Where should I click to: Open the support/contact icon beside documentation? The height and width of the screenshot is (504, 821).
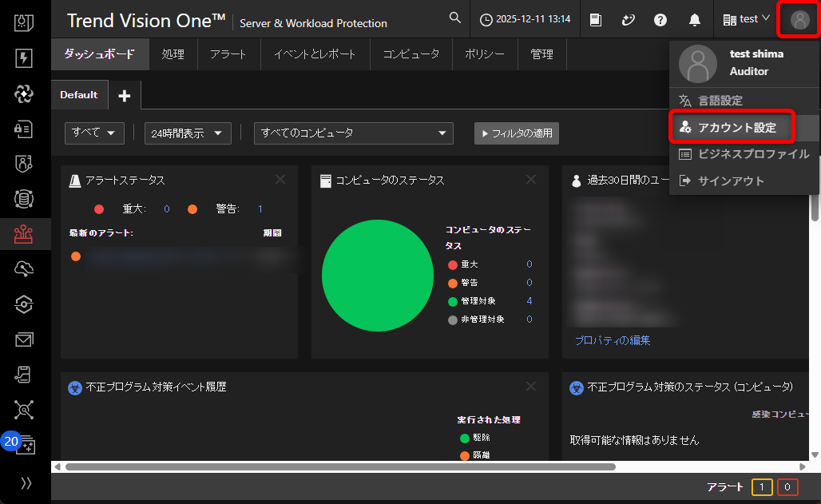628,19
